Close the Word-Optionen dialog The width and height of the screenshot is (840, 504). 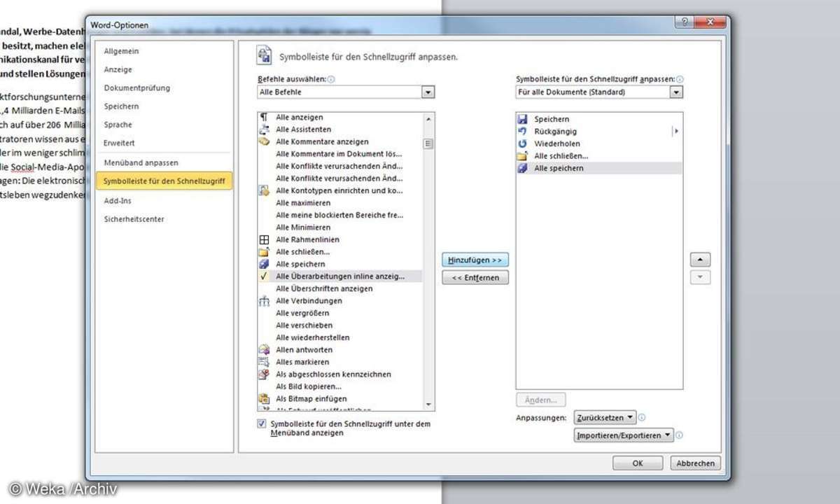click(709, 23)
